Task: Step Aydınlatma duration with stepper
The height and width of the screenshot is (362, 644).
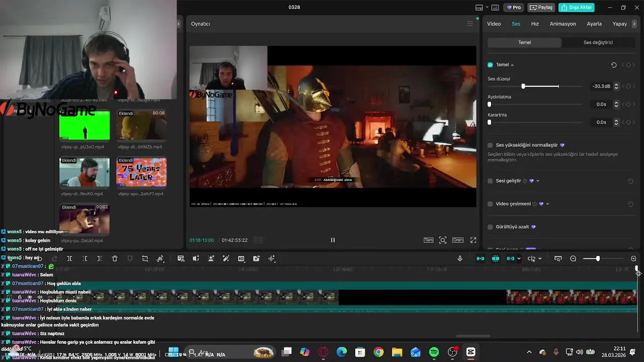Action: coord(616,105)
